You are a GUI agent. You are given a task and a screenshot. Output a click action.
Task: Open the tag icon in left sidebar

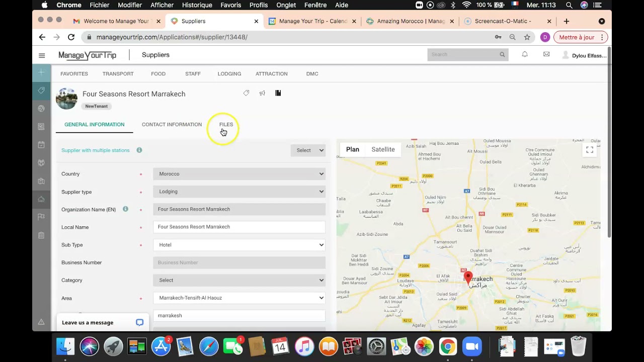pyautogui.click(x=41, y=90)
